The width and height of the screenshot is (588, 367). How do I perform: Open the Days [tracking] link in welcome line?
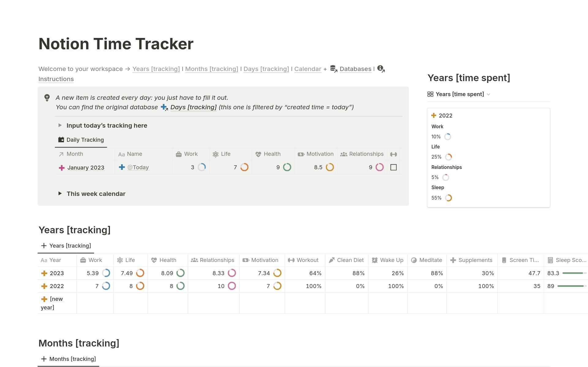click(x=266, y=69)
